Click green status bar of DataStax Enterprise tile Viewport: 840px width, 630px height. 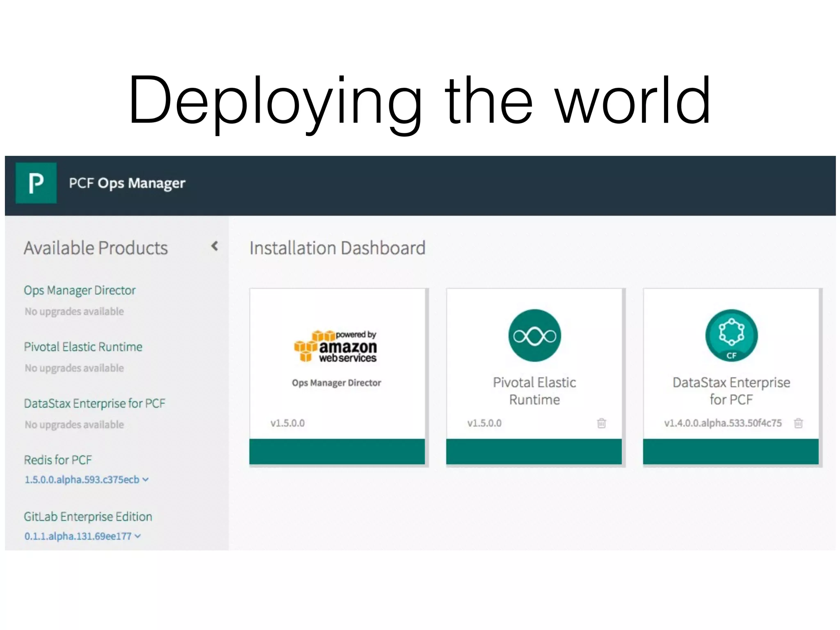(x=731, y=452)
